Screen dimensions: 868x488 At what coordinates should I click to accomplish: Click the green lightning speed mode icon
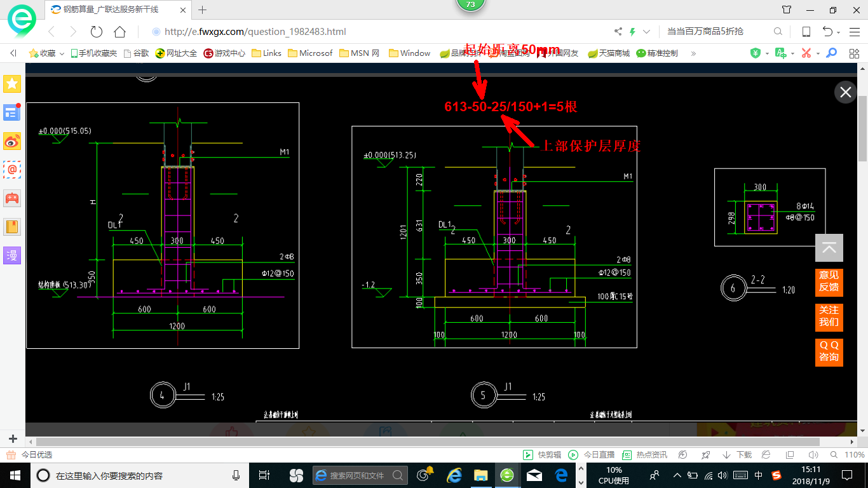(632, 32)
